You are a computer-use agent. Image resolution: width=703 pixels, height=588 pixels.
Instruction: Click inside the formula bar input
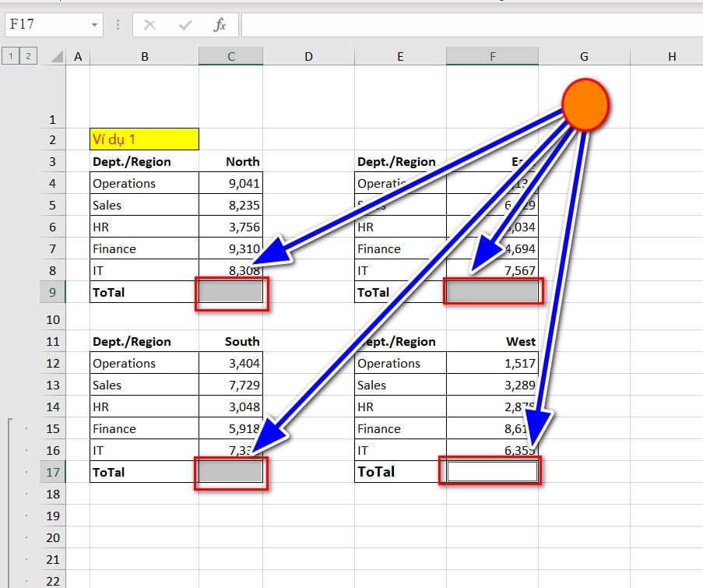[472, 25]
